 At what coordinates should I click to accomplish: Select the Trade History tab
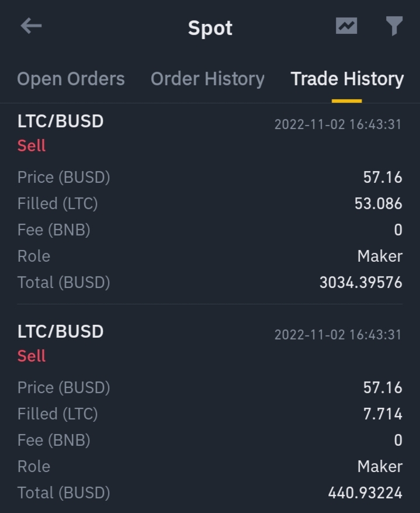(347, 79)
